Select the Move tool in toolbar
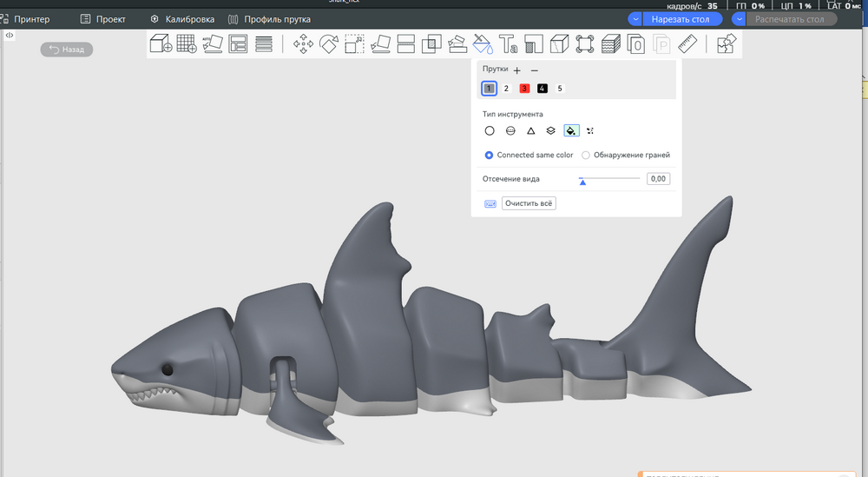This screenshot has height=477, width=868. (303, 43)
